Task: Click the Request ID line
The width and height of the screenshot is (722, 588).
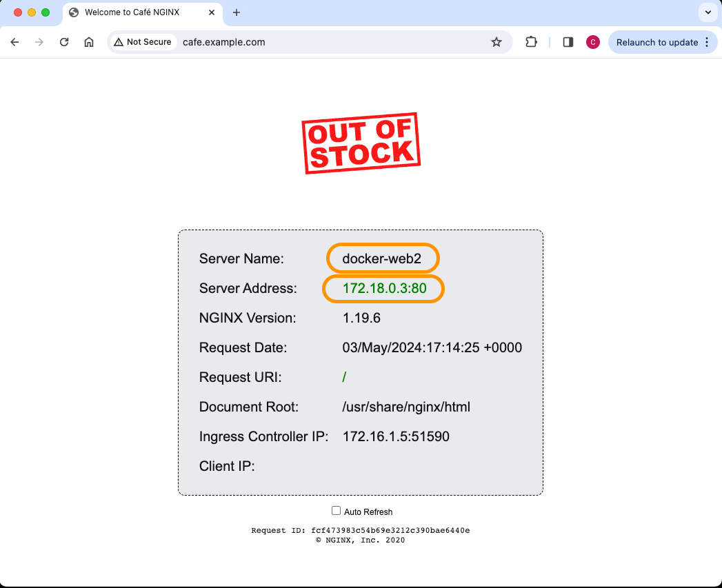Action: click(x=361, y=531)
